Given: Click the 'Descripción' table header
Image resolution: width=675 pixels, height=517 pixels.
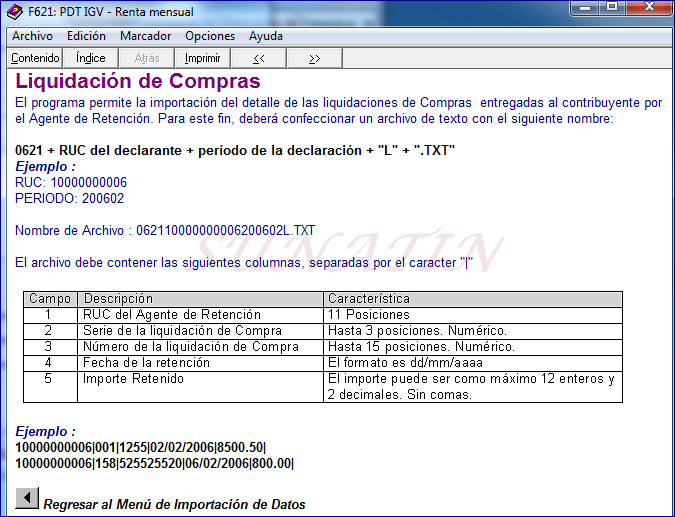Looking at the screenshot, I should click(x=201, y=299).
